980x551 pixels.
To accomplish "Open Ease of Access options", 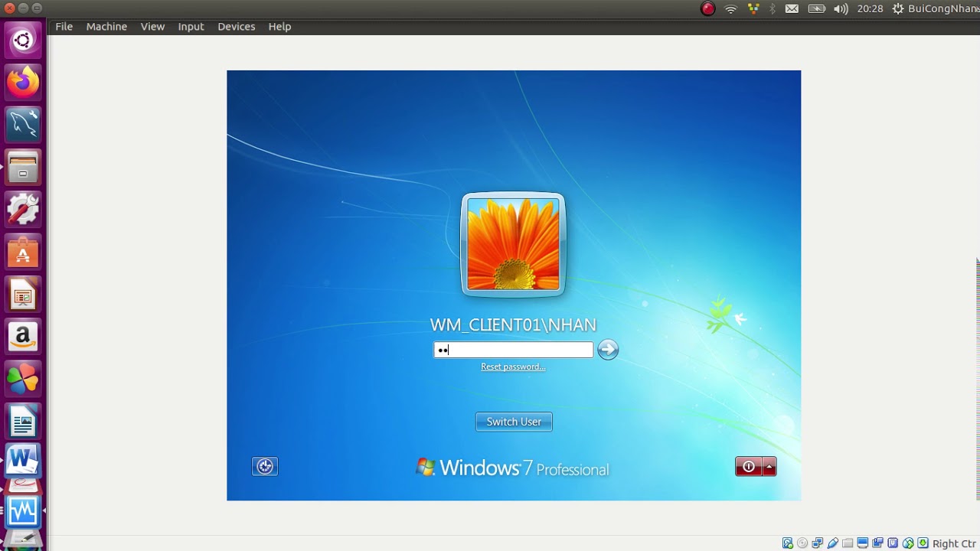I will (265, 466).
